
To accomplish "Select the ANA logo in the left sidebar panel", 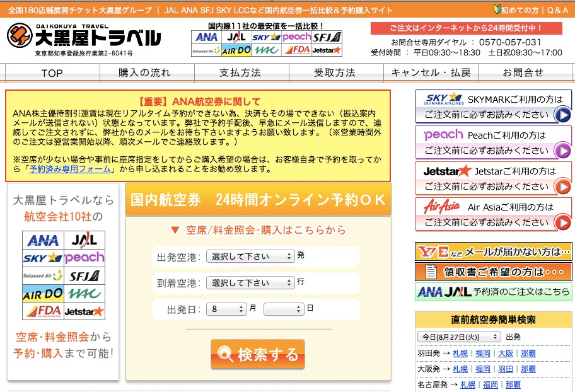I will pos(43,241).
